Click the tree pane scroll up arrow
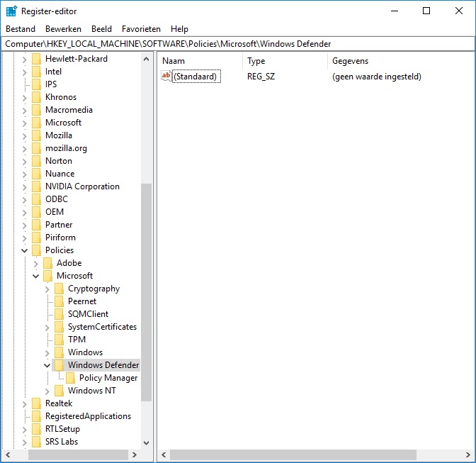This screenshot has height=463, width=476. [x=147, y=59]
